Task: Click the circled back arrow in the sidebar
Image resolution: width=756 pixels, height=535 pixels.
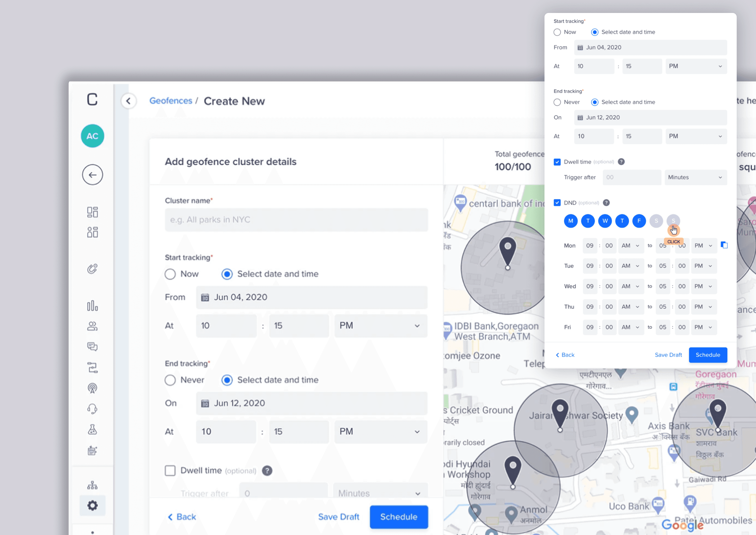Action: [x=92, y=175]
